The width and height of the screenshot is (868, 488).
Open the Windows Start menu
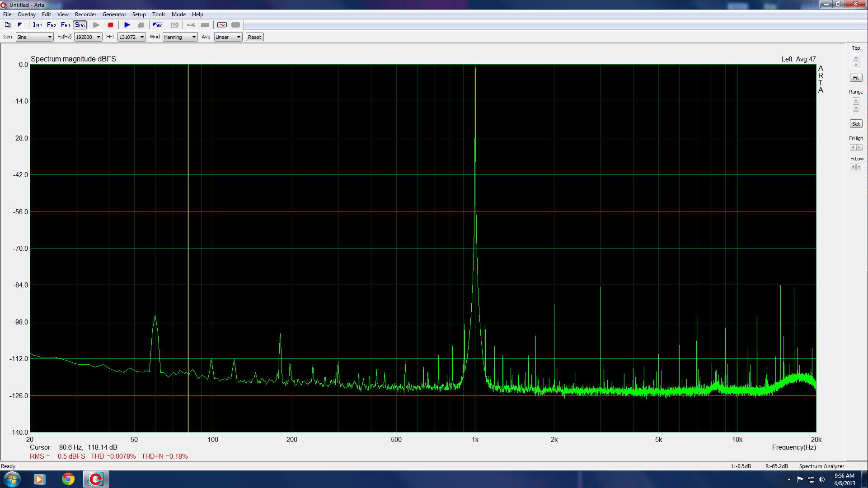click(x=12, y=479)
